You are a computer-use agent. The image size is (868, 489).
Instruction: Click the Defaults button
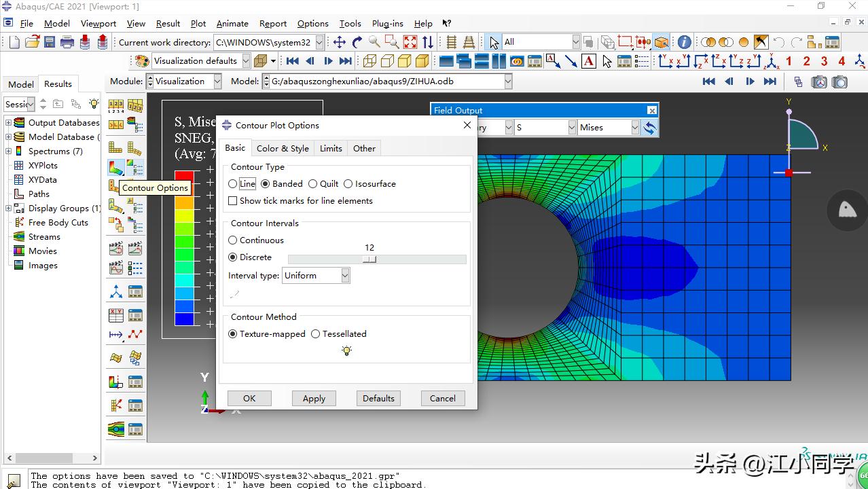[378, 399]
